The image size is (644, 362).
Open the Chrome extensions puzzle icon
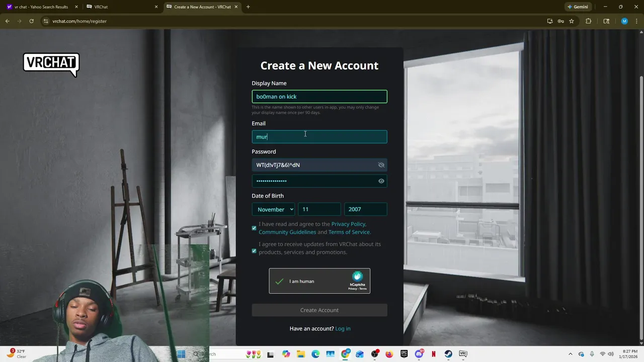click(x=588, y=21)
